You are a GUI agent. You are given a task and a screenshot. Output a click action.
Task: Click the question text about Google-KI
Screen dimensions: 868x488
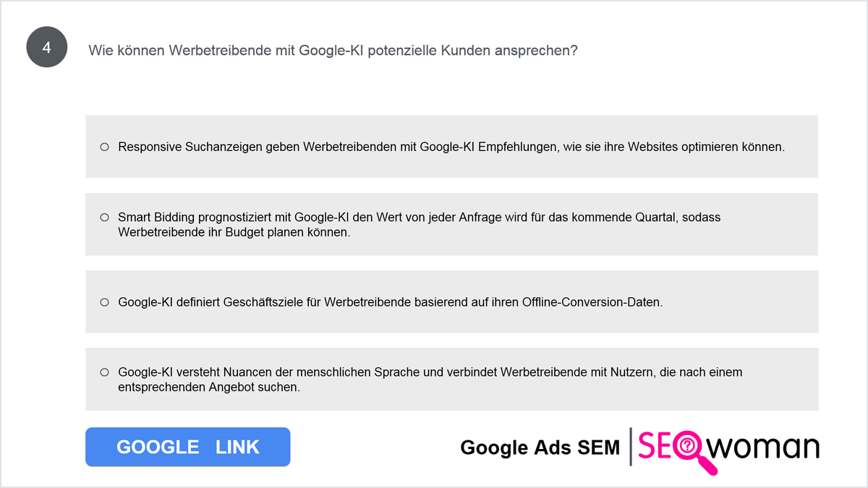point(333,51)
